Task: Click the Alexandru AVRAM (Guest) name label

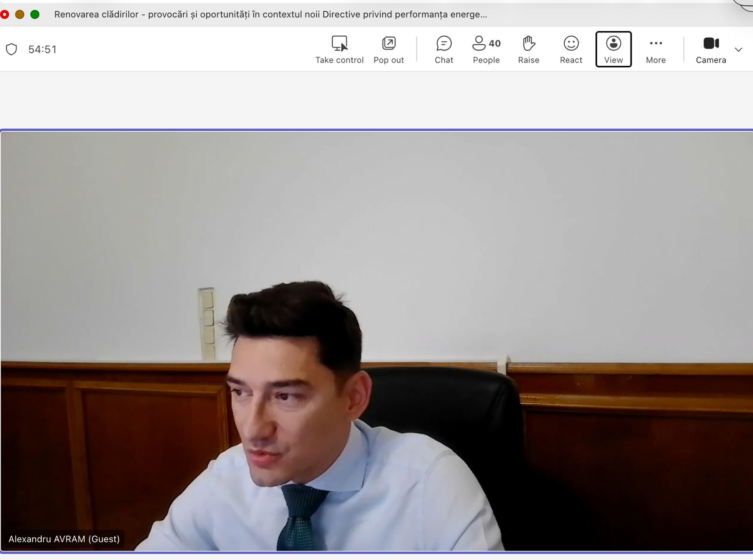Action: click(x=64, y=539)
